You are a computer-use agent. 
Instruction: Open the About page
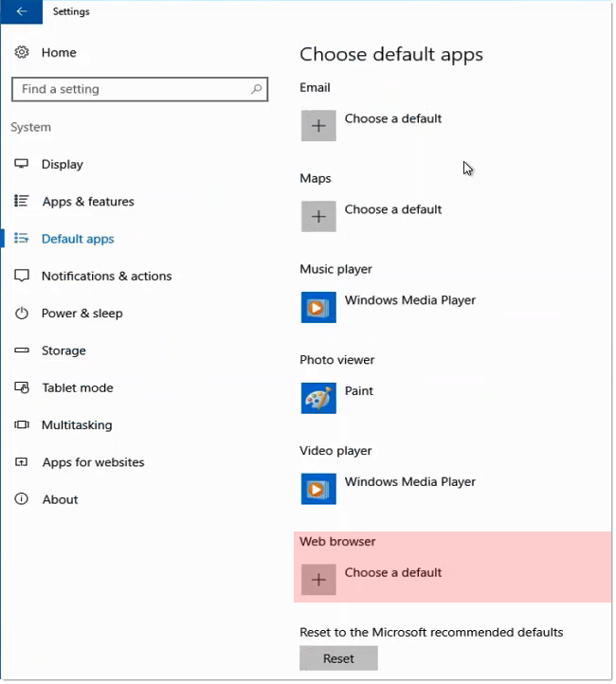coord(60,500)
